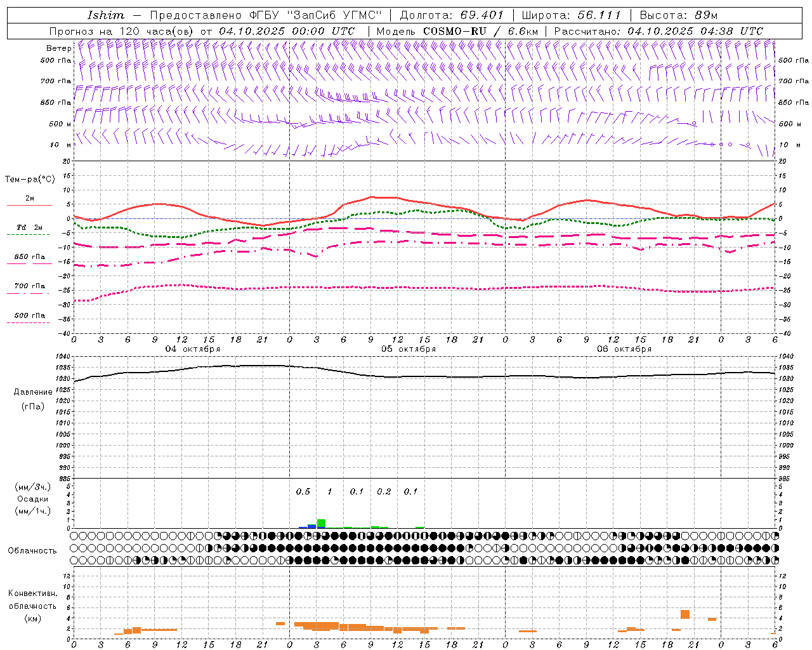
Task: Click the "Облачность" cloud cover label
Action: [32, 551]
